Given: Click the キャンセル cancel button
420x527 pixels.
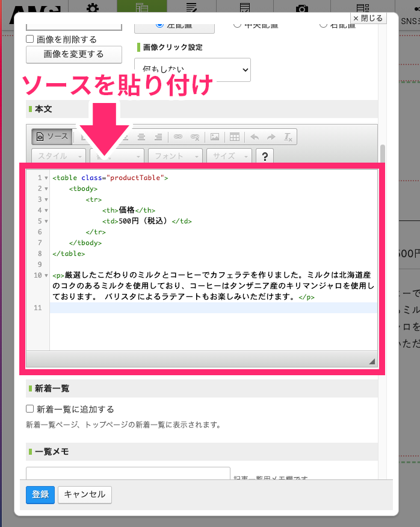Looking at the screenshot, I should (85, 494).
